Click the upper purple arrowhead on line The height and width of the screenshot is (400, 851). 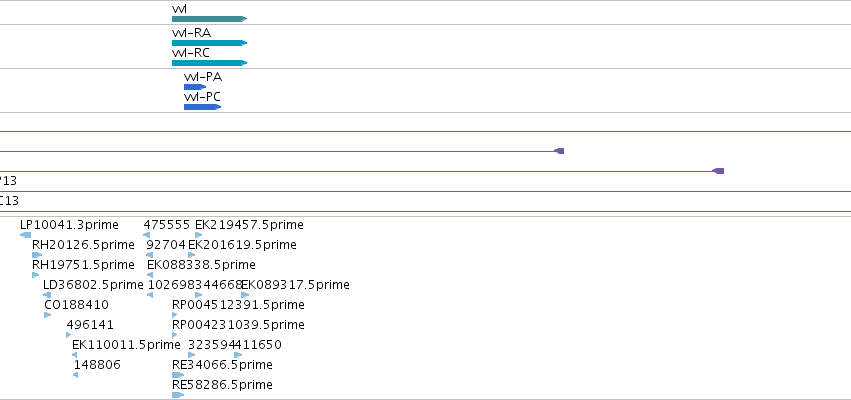click(559, 151)
